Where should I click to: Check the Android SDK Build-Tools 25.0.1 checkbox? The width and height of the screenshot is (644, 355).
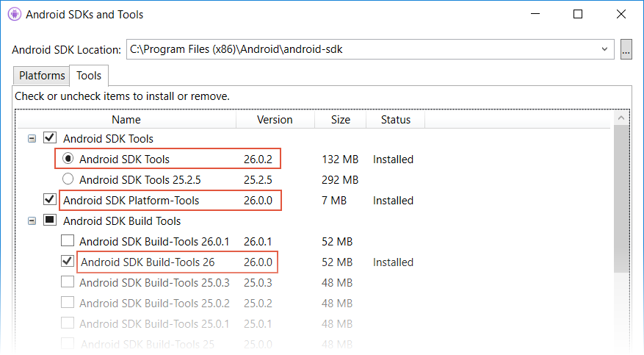pyautogui.click(x=68, y=323)
